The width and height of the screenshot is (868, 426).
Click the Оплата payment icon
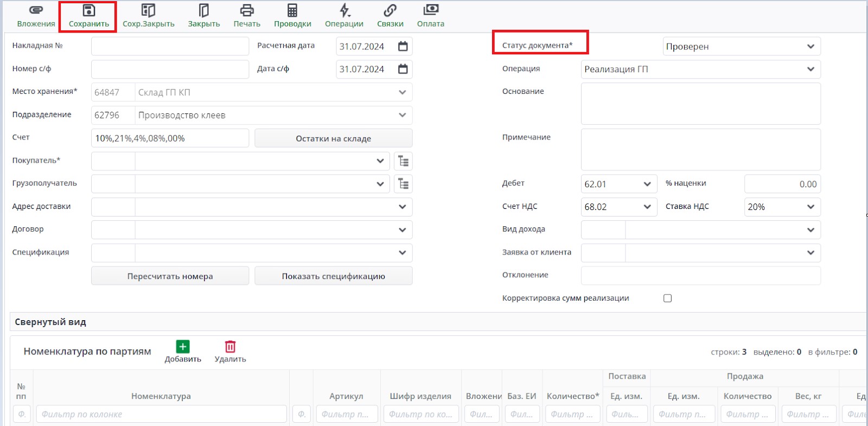pyautogui.click(x=431, y=11)
